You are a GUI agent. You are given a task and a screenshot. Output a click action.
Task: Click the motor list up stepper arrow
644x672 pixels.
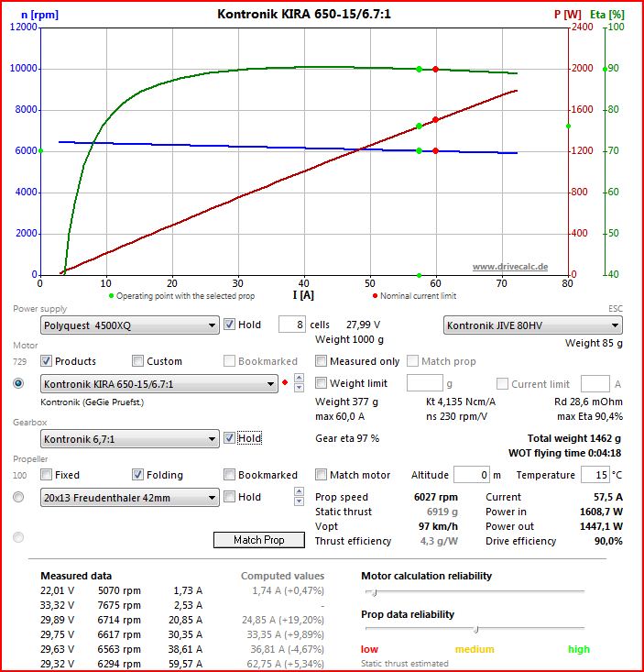(x=298, y=380)
